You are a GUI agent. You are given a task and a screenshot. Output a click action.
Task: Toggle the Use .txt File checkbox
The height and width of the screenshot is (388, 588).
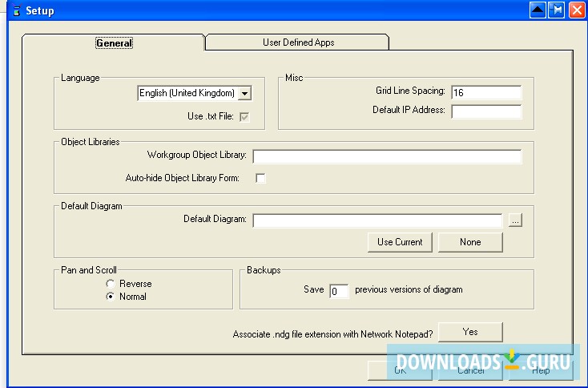tap(244, 117)
